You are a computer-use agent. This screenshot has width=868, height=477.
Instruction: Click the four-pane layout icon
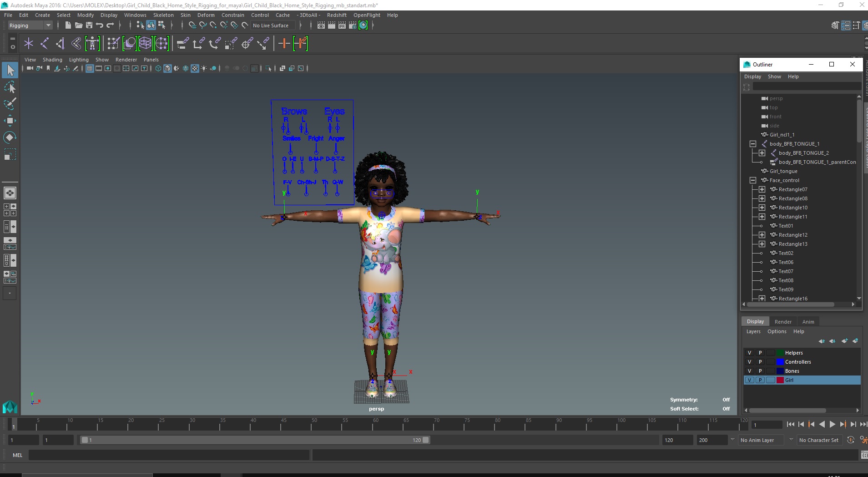click(10, 210)
